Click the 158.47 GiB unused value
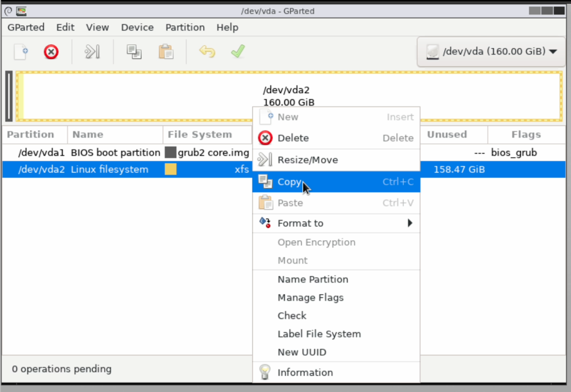 click(459, 169)
